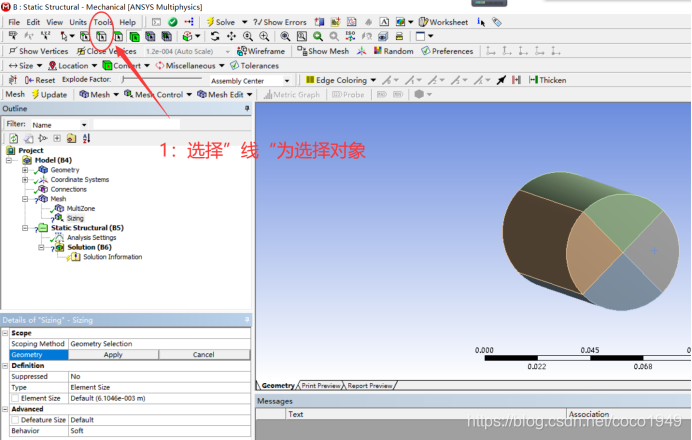Viewport: 692px width, 440px height.
Task: Open the File menu
Action: tap(14, 22)
